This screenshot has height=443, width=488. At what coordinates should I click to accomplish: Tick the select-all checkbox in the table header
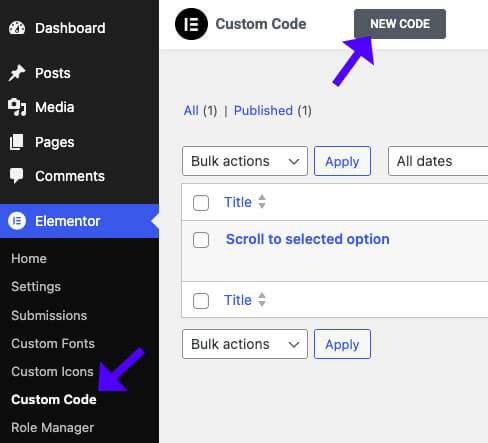click(201, 203)
